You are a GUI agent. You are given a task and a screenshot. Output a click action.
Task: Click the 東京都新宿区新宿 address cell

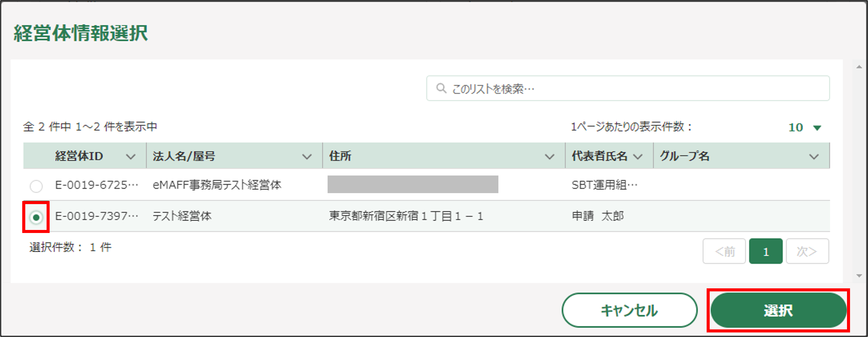coord(406,216)
